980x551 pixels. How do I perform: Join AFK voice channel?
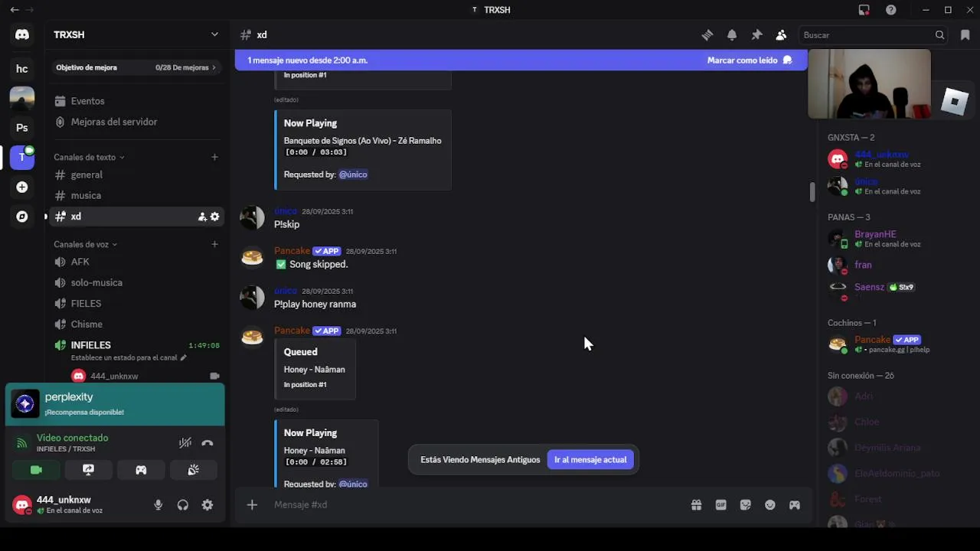pyautogui.click(x=136, y=262)
